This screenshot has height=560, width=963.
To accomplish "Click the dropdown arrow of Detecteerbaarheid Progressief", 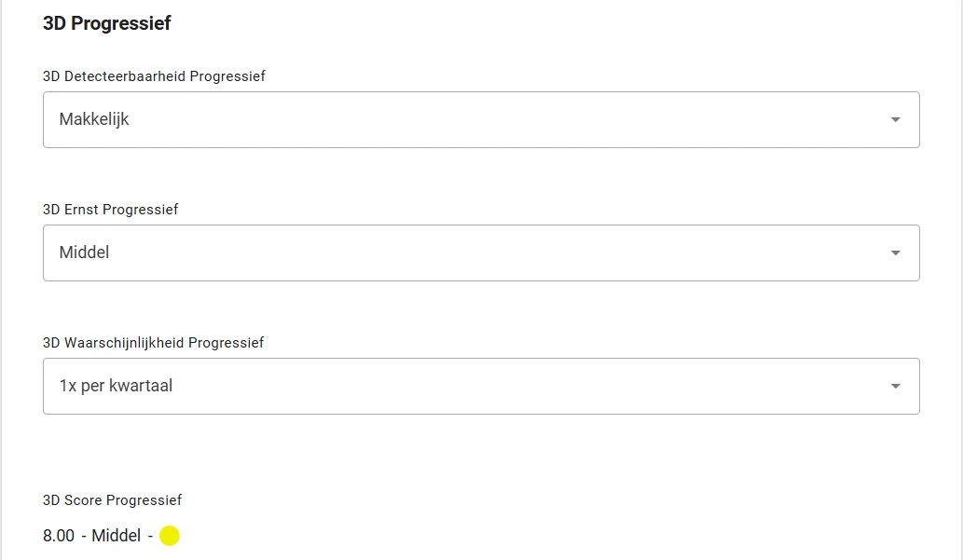I will coord(896,120).
